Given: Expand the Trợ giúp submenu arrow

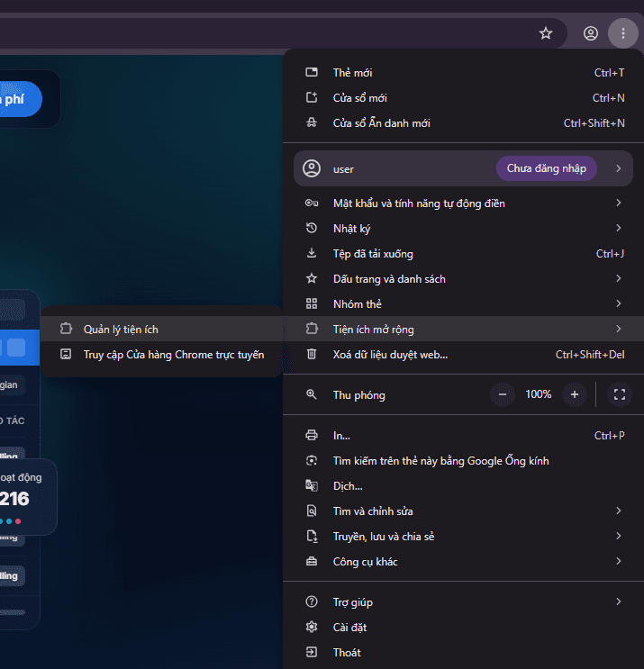Looking at the screenshot, I should click(x=619, y=601).
